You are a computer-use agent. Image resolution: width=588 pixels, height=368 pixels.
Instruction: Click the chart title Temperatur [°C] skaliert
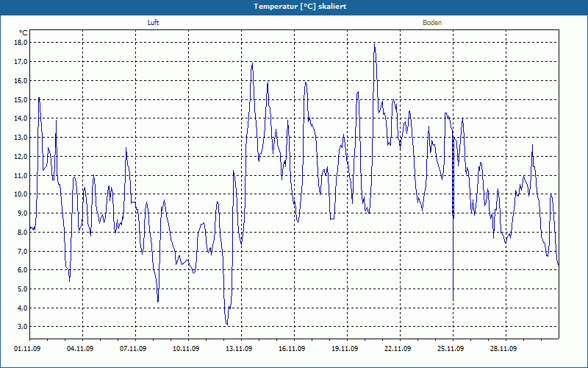tap(300, 7)
